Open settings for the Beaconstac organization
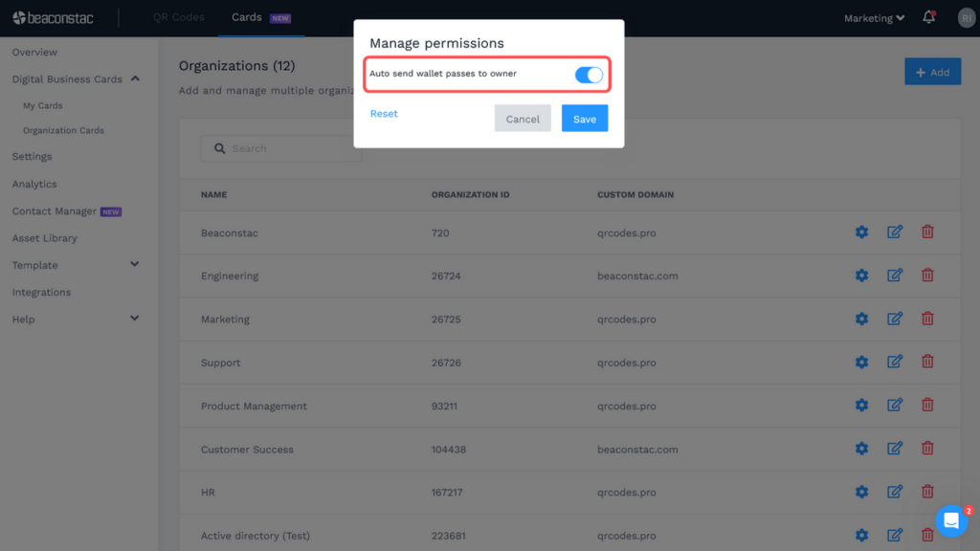Viewport: 980px width, 551px height. click(x=860, y=231)
